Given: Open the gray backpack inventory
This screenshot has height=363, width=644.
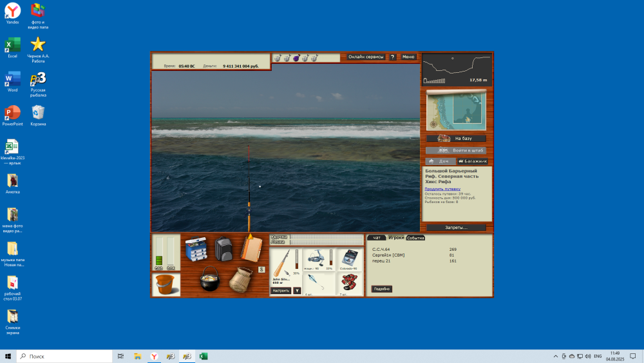Looking at the screenshot, I should click(223, 248).
